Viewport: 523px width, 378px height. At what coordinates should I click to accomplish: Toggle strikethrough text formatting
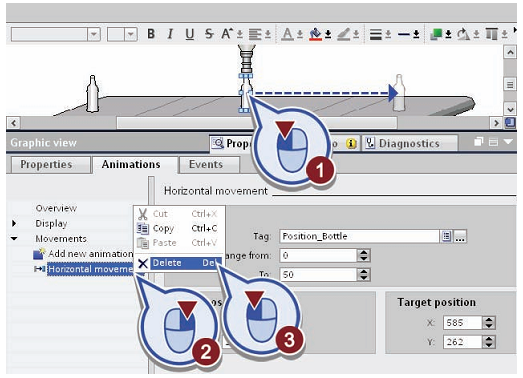tap(209, 34)
